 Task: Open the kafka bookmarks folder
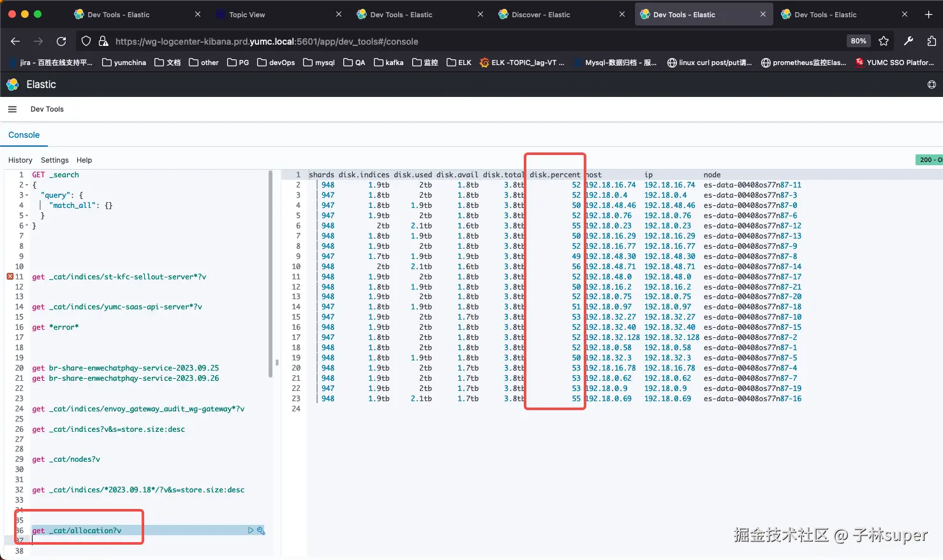click(389, 63)
